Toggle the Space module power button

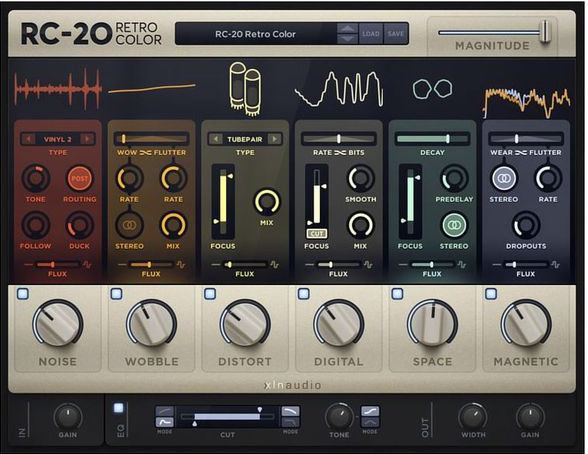point(397,294)
